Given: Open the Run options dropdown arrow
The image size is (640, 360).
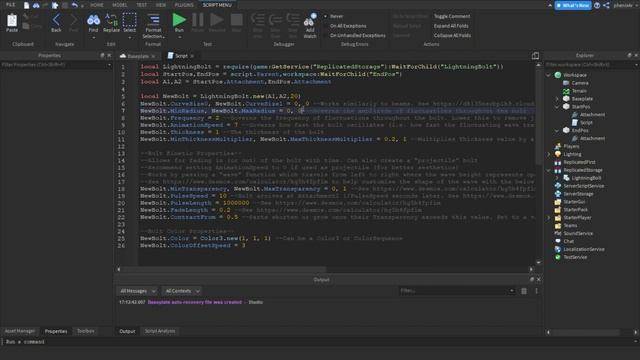Looking at the screenshot, I should click(179, 37).
